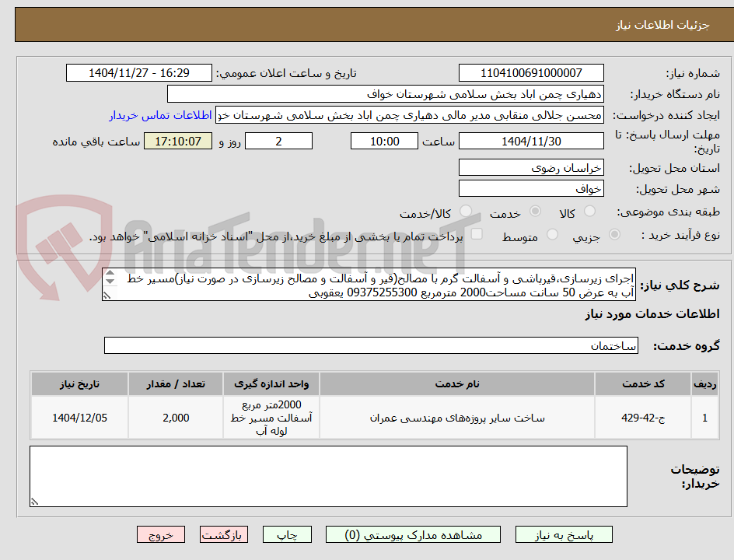
Task: Click ساخت سایر پروژه‌های مهندسی عمران cell
Action: coord(457,418)
